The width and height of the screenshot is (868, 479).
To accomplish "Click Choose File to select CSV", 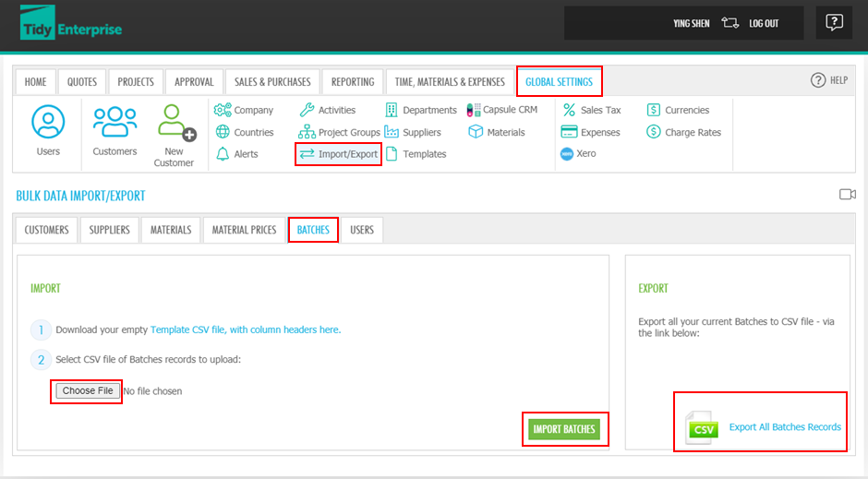I will tap(88, 391).
